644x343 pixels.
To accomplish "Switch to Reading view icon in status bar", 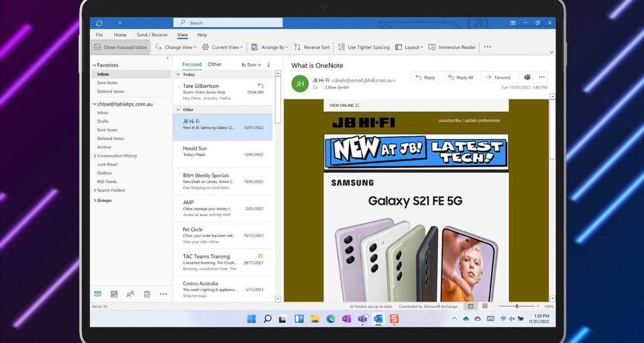I will [x=485, y=306].
